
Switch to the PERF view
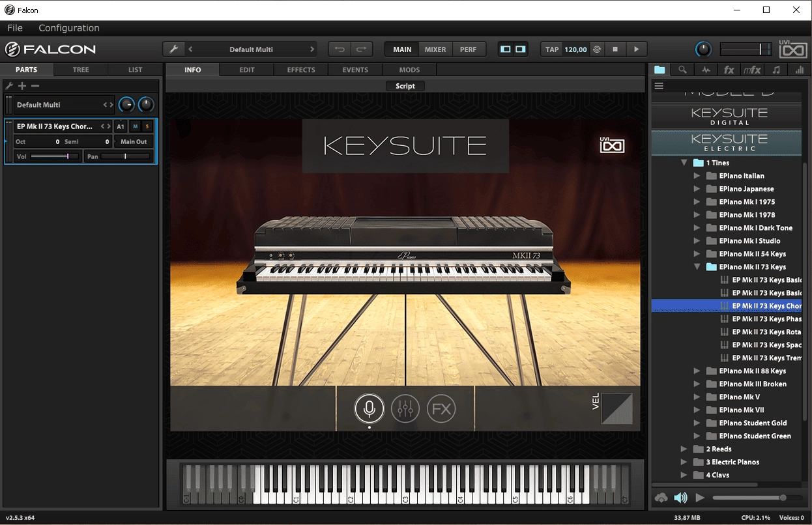coord(468,49)
